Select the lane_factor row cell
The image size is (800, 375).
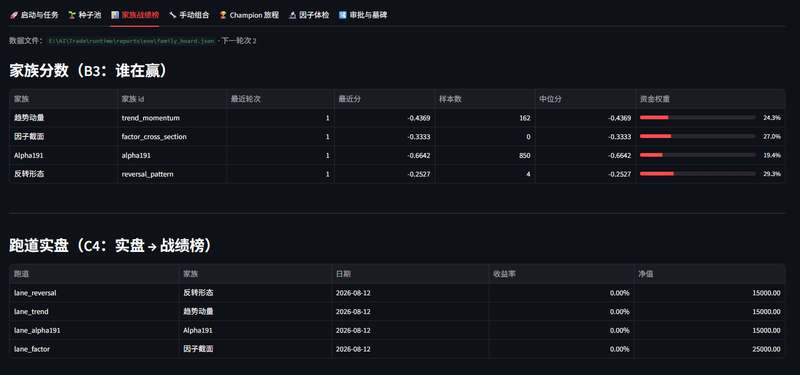click(x=94, y=349)
